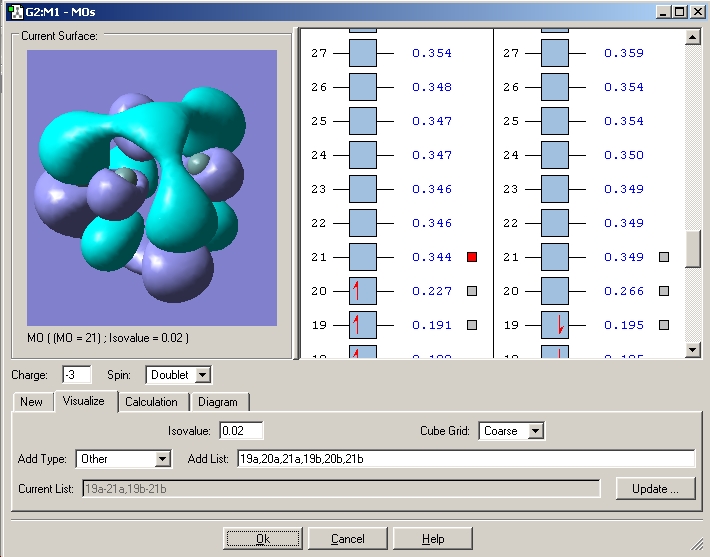710x557 pixels.
Task: Select empty beta orbital box 20
Action: click(x=555, y=291)
